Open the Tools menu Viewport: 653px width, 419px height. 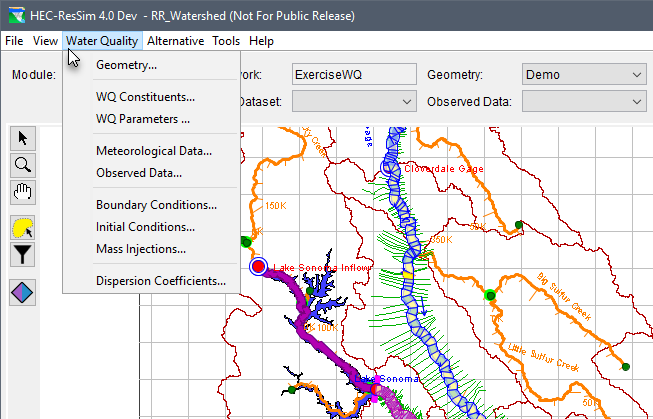(x=226, y=41)
